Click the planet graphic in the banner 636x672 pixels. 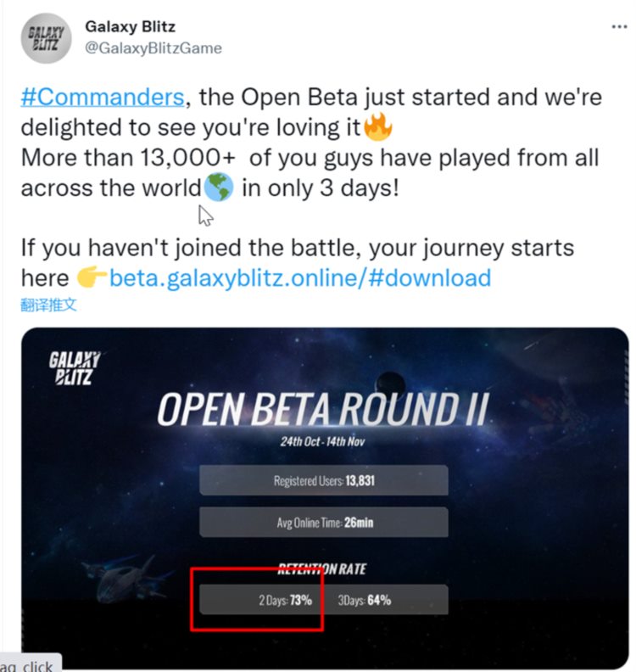pos(389,385)
